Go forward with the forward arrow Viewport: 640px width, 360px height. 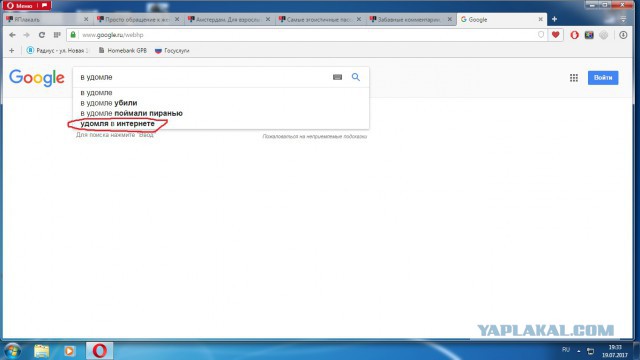(27, 35)
